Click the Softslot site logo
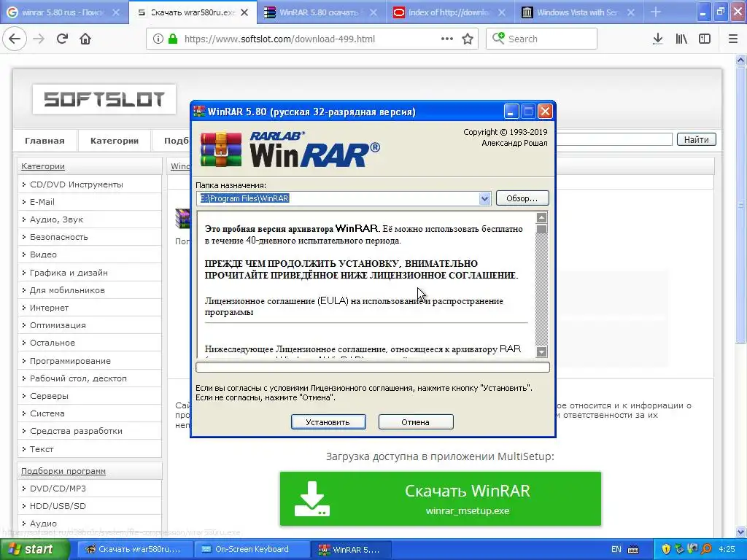 (x=104, y=99)
